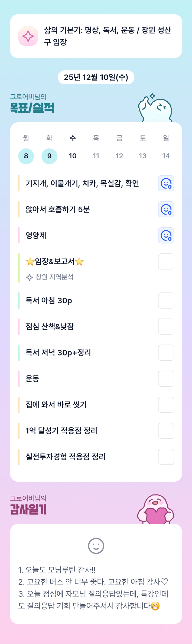The height and width of the screenshot is (644, 192).
Task: Check the 독서 아침 30p checkbox
Action: [166, 301]
